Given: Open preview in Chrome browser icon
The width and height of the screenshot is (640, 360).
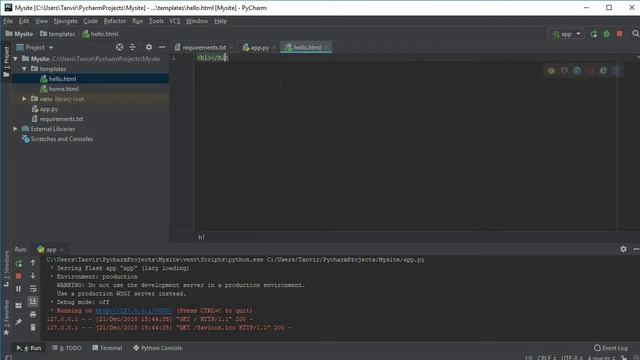Looking at the screenshot, I should [551, 71].
